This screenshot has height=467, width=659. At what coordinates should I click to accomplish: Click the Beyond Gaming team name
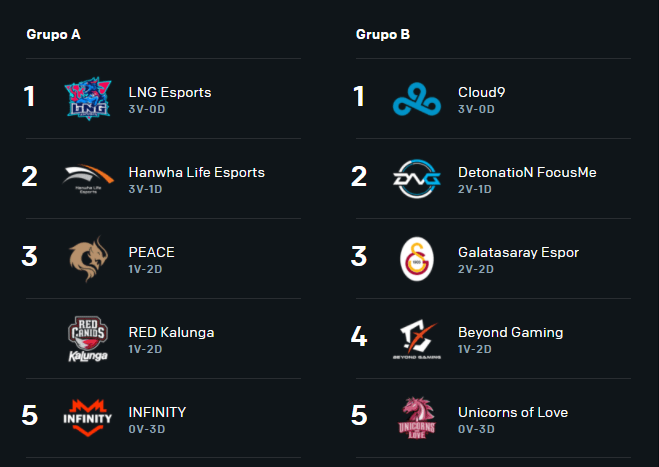click(510, 332)
